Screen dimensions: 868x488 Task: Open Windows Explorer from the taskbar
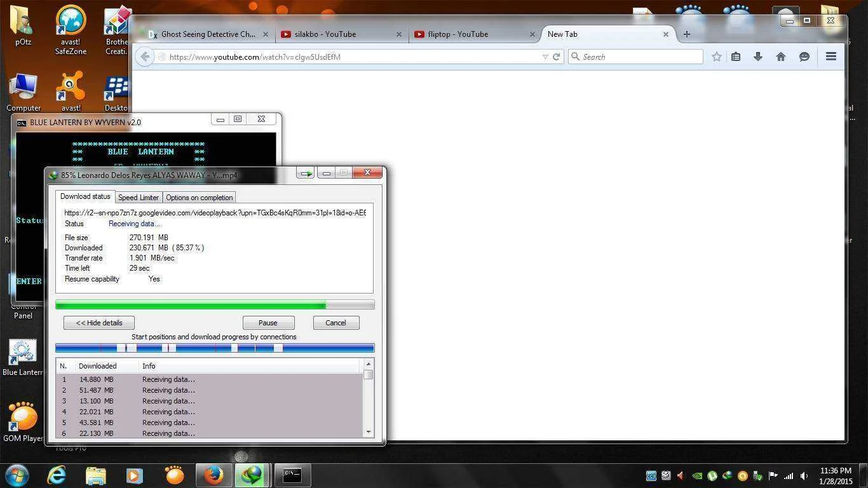(x=95, y=475)
